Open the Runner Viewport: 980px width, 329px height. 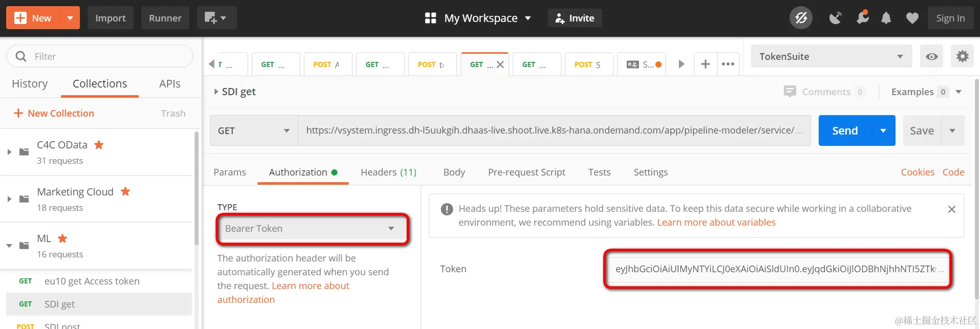click(165, 18)
